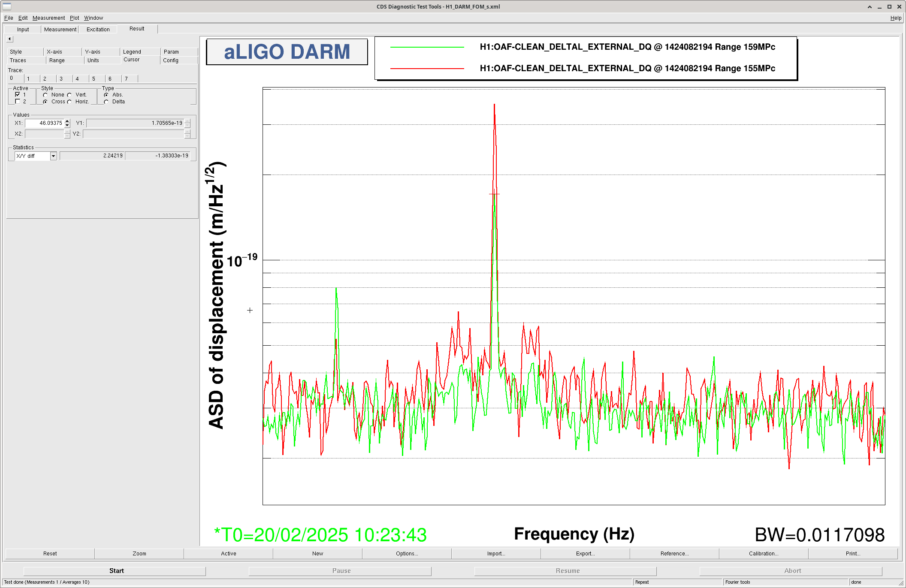Click the red cross cursor on plot peak
The height and width of the screenshot is (588, 906).
click(494, 194)
